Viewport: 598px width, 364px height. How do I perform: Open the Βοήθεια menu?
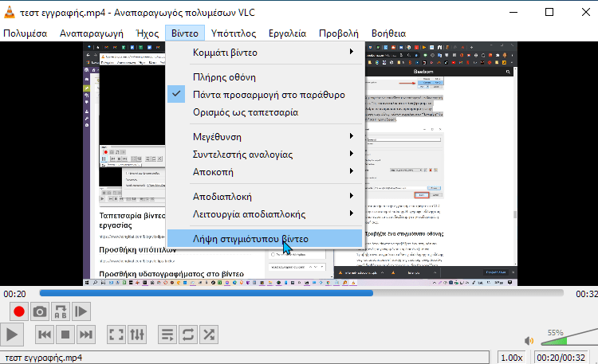pos(388,33)
